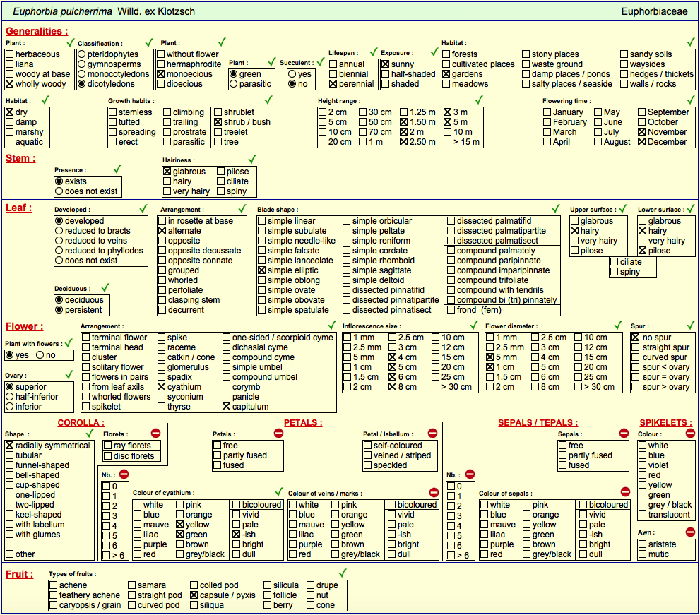The image size is (700, 615).
Task: Click the SEPALS / TEPALS heading
Action: (538, 423)
